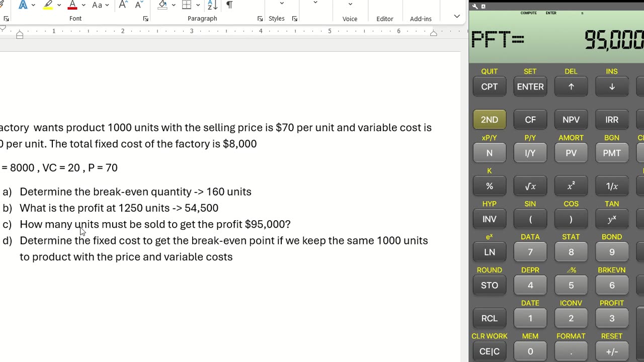Toggle the Show/Hide paragraph marks icon
This screenshot has height=362, width=644.
[x=229, y=5]
